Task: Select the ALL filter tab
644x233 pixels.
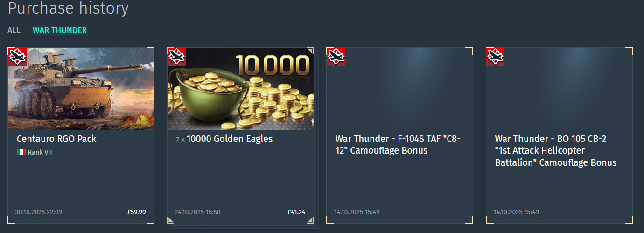Action: (14, 30)
